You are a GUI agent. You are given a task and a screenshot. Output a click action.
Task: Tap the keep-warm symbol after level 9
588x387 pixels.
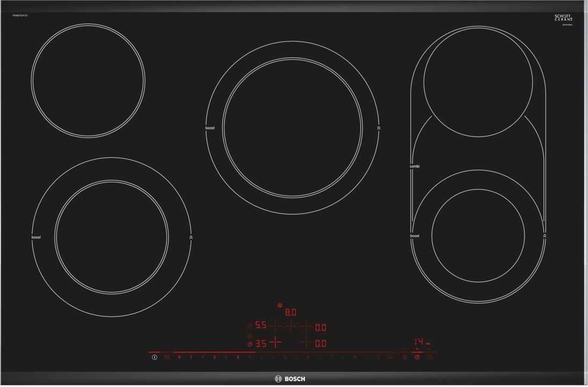390,357
